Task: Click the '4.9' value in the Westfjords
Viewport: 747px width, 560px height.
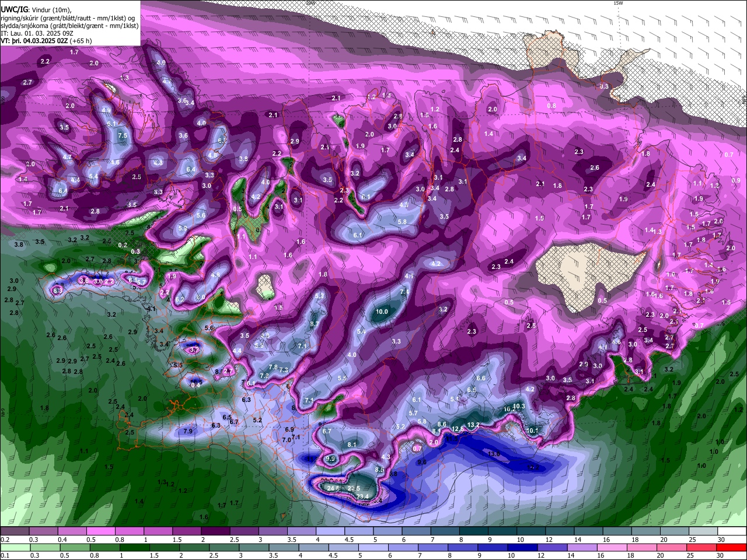Action: (106, 110)
